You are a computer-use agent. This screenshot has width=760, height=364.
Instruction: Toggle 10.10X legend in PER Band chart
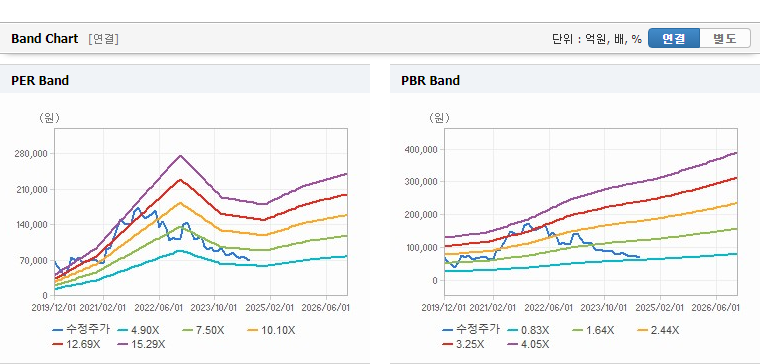271,330
